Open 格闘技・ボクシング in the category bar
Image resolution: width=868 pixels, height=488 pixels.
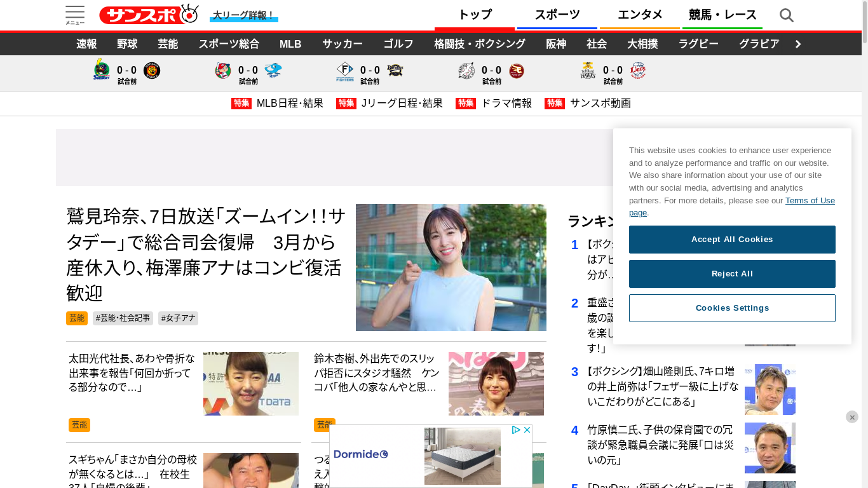tap(480, 44)
